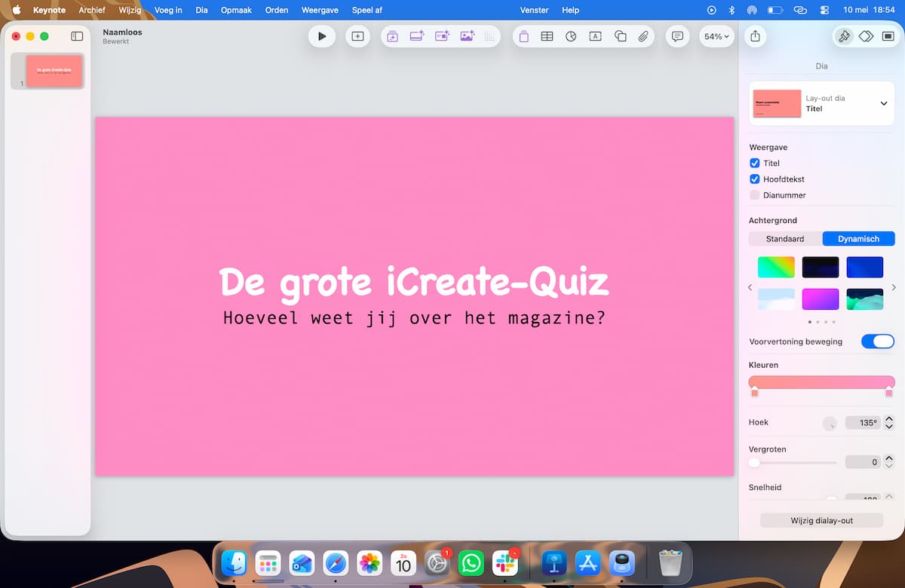This screenshot has width=905, height=588.
Task: Choose the magenta purple dynamic background preset
Action: point(821,299)
